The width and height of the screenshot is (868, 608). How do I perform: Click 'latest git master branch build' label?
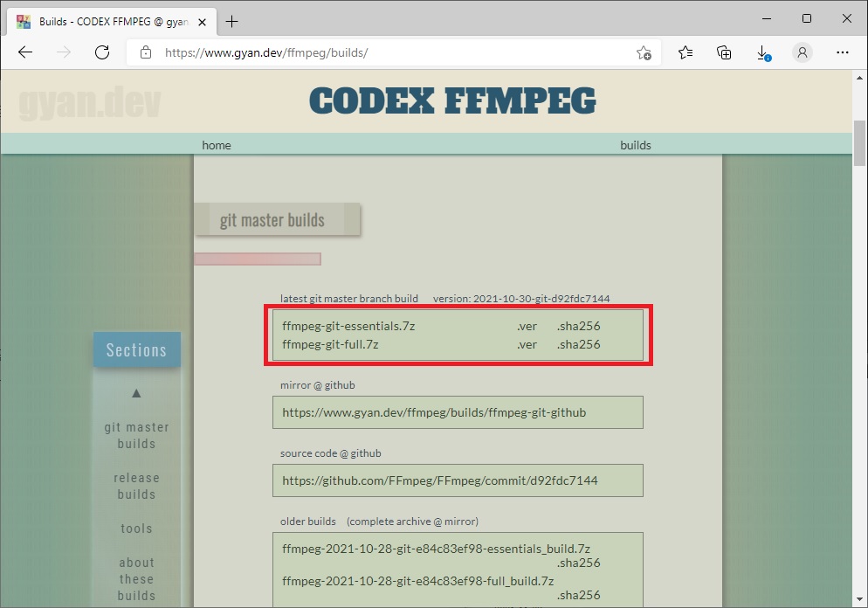click(x=348, y=299)
